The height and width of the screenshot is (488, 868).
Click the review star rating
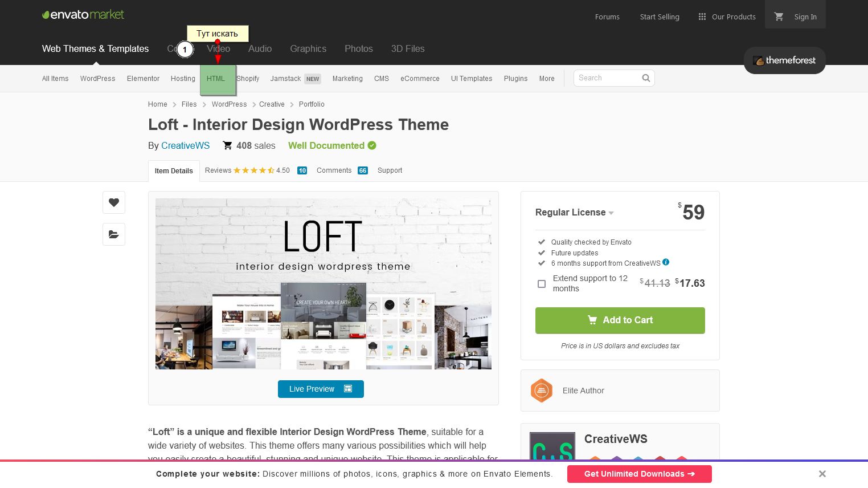click(x=253, y=170)
